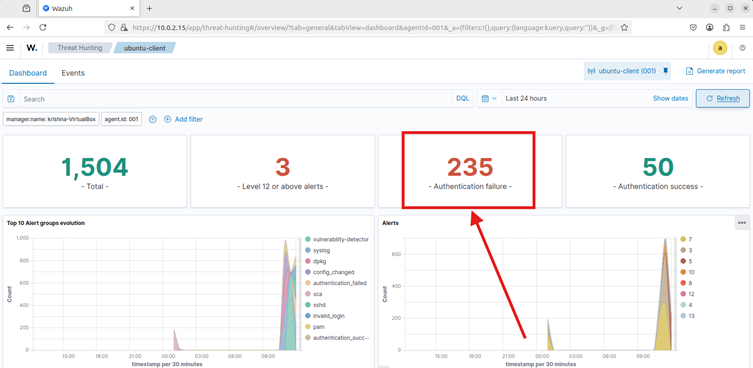Viewport: 753px width, 368px height.
Task: Toggle the config_changed legend entry
Action: [329, 272]
